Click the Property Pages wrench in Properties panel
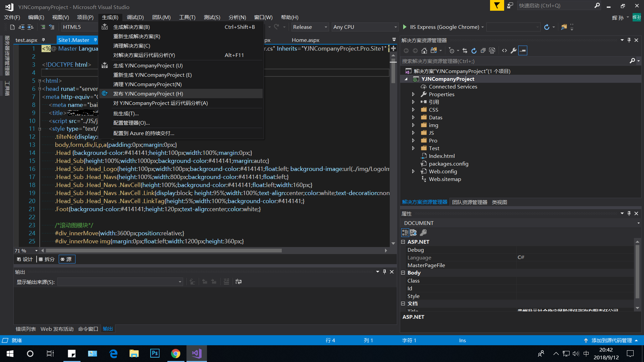Screen dimensions: 644x362 424,233
